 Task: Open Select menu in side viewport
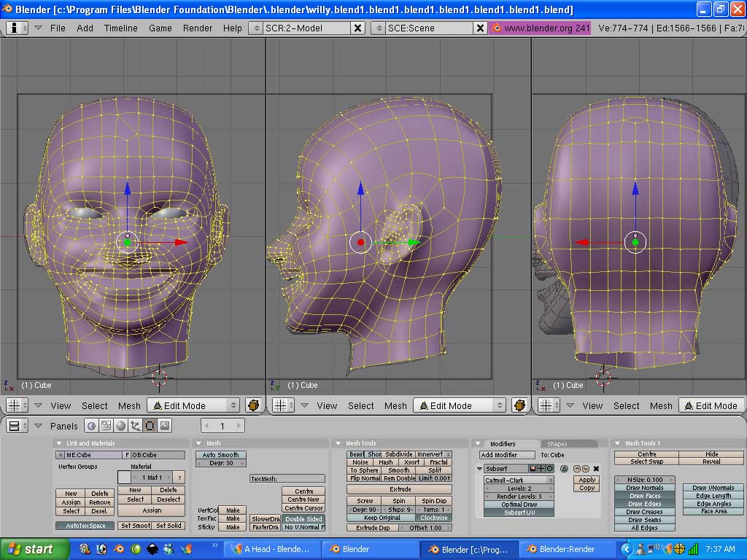pos(360,405)
